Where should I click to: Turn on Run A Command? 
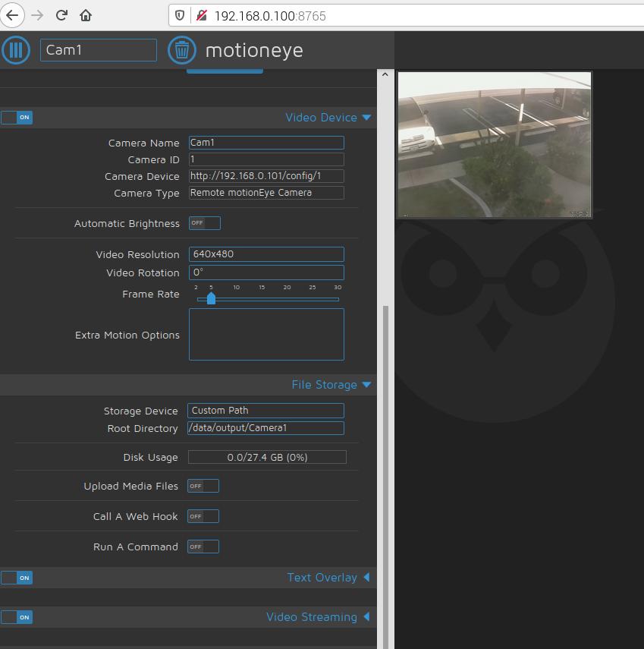[x=203, y=547]
